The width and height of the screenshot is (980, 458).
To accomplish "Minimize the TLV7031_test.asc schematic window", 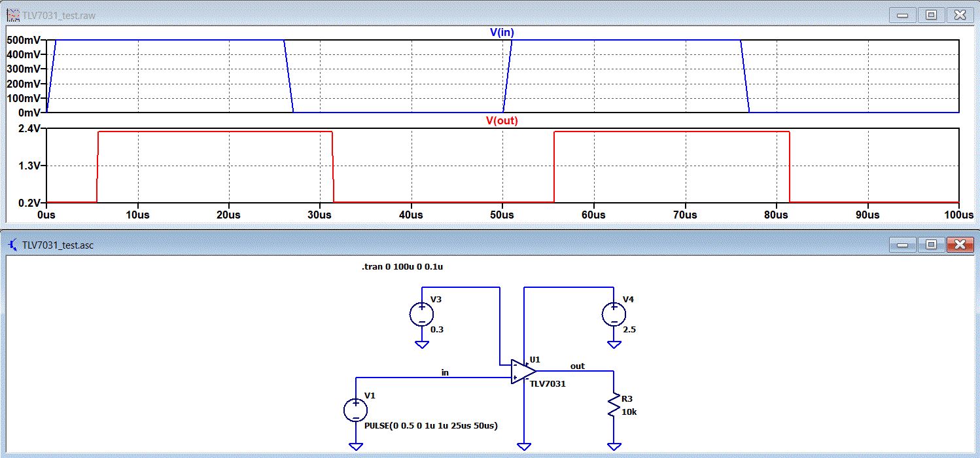I will (902, 245).
